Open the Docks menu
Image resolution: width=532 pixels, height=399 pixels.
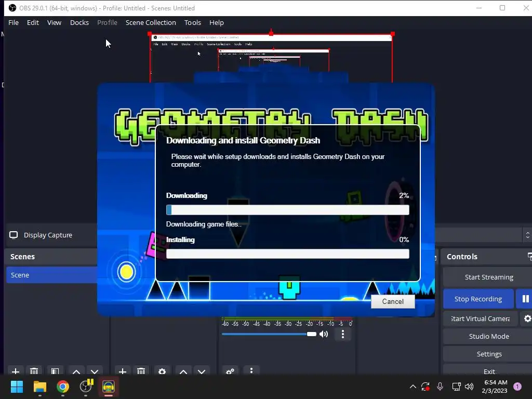(x=79, y=22)
